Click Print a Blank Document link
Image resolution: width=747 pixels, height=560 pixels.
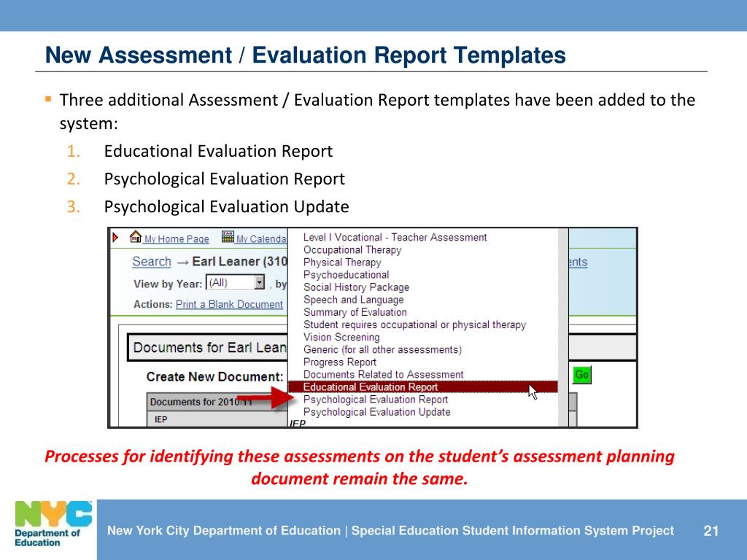pos(229,304)
